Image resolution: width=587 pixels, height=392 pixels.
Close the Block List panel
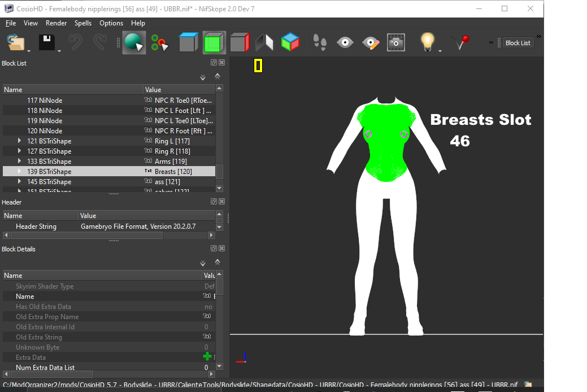(x=221, y=63)
